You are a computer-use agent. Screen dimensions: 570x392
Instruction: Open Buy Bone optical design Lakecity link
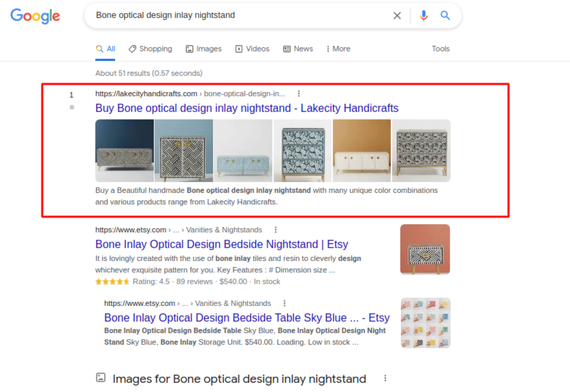(247, 108)
